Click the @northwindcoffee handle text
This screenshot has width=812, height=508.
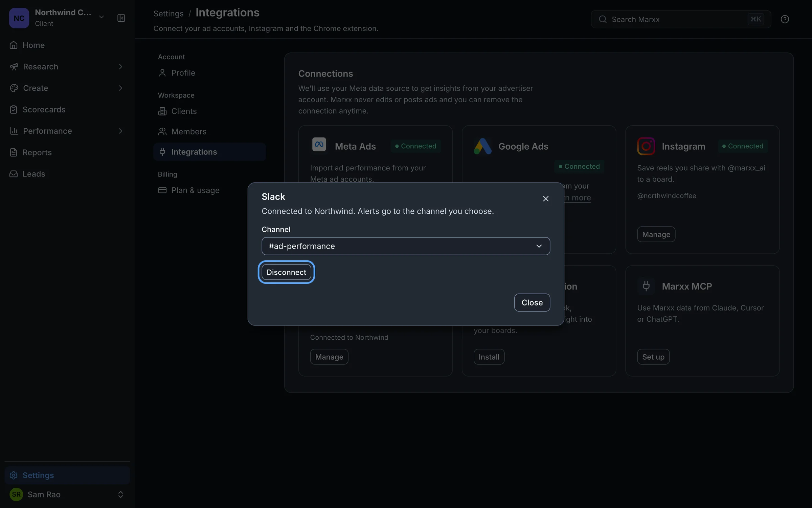pyautogui.click(x=667, y=196)
